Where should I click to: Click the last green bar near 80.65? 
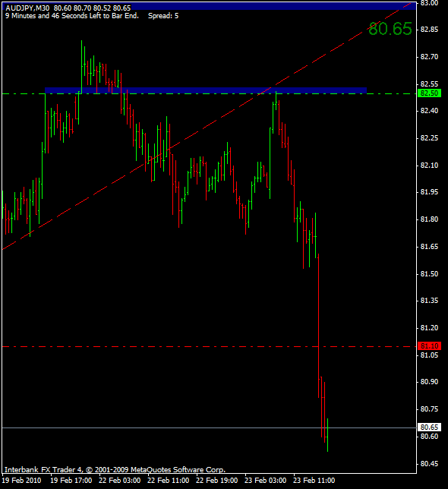tap(328, 435)
